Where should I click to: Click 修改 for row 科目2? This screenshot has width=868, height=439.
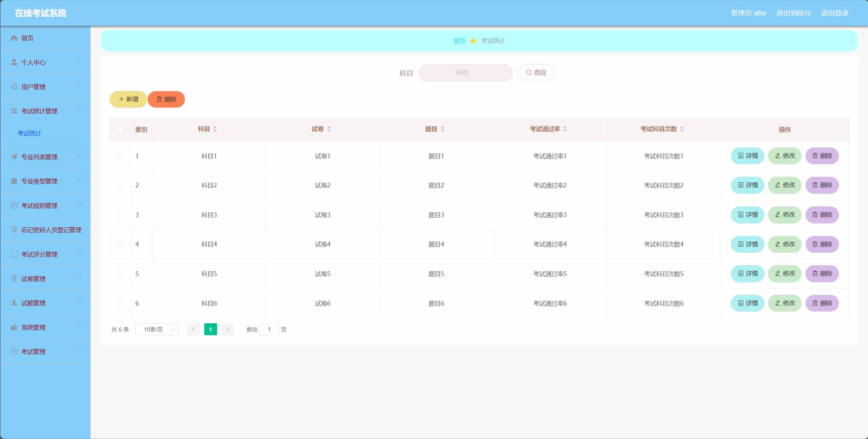[x=785, y=185]
